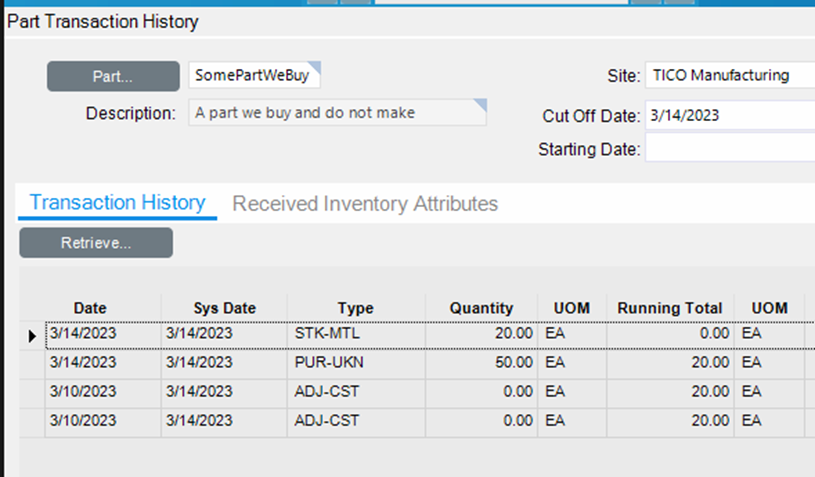Click the UOM header beside Quantity
The width and height of the screenshot is (815, 477).
click(571, 308)
